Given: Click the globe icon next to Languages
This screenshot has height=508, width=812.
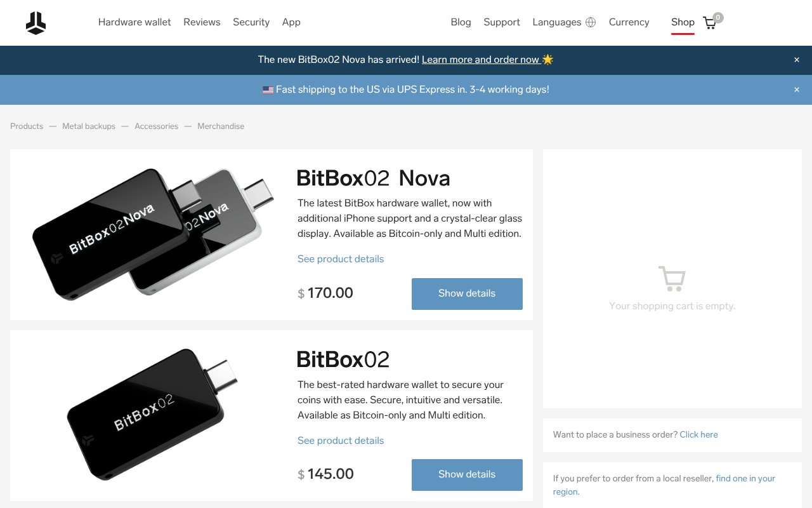Looking at the screenshot, I should pyautogui.click(x=591, y=22).
